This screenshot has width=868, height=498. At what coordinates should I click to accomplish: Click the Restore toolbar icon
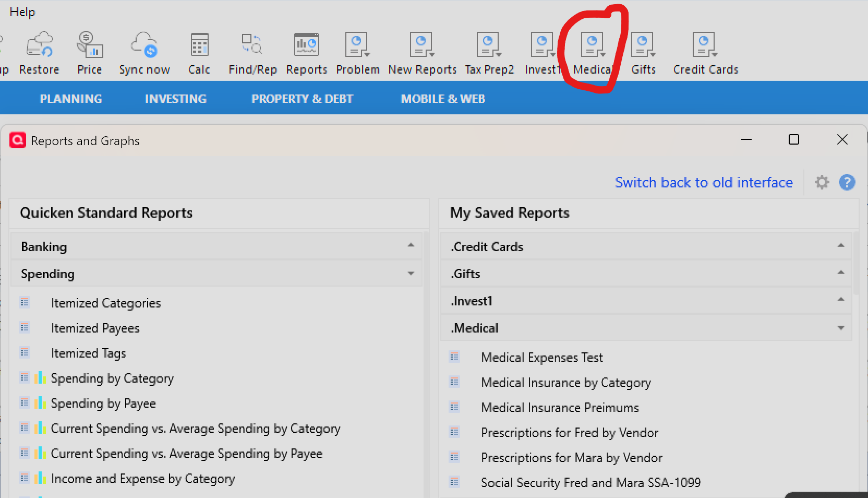[x=40, y=45]
